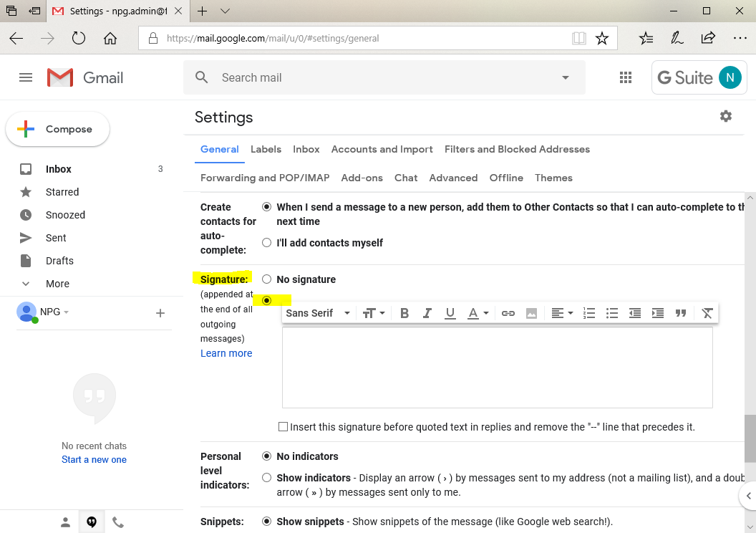Expand the More labels section
The image size is (756, 533).
[57, 284]
